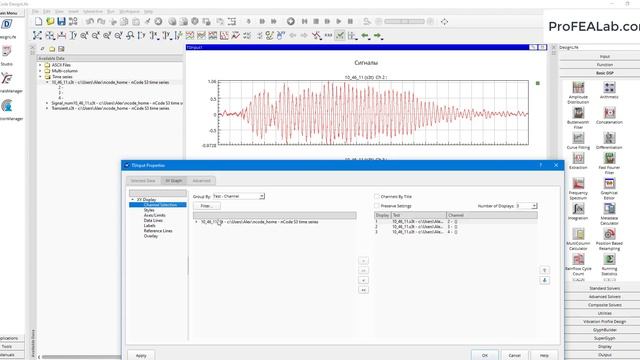Screen dimensions: 640x360
Task: Open the GlyphBuilder palette section
Action: [604, 330]
